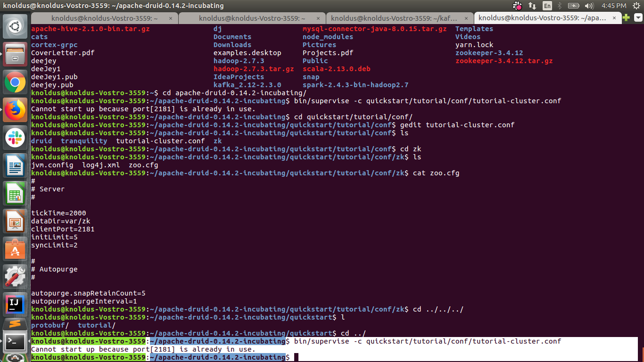Open System Settings from the dock
This screenshot has height=362, width=644.
click(x=15, y=277)
